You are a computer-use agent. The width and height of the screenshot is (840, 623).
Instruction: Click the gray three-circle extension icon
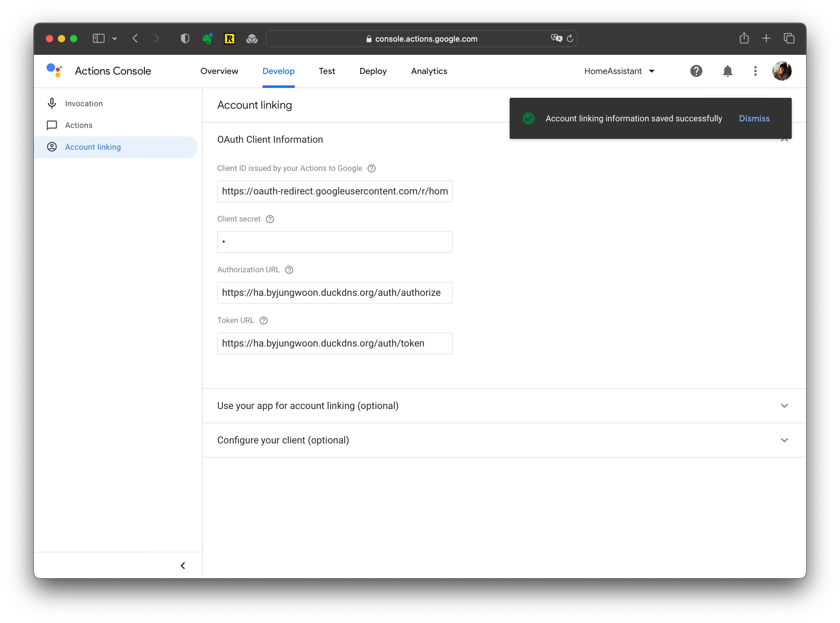point(251,38)
